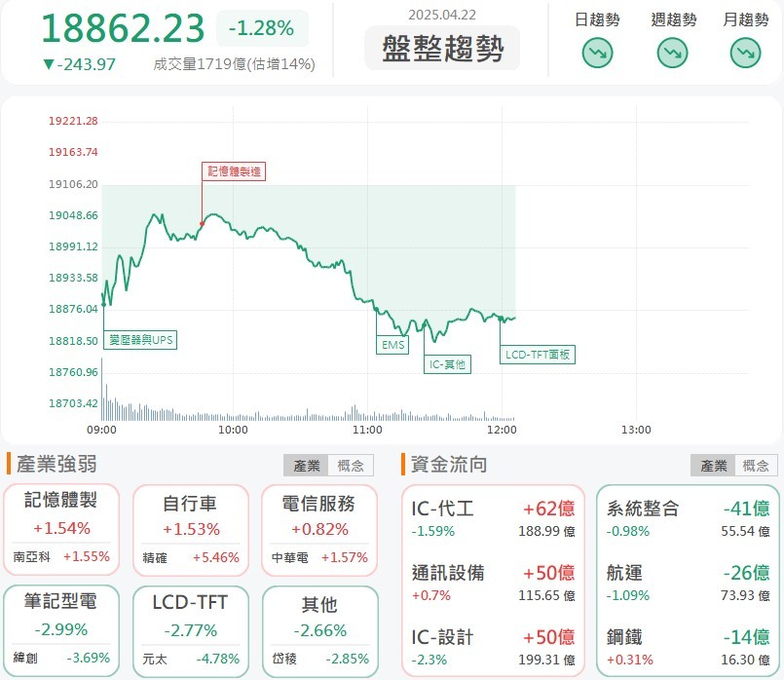The image size is (784, 680).
Task: Click the 鋼鐵 fund outflow entry
Action: [x=688, y=647]
